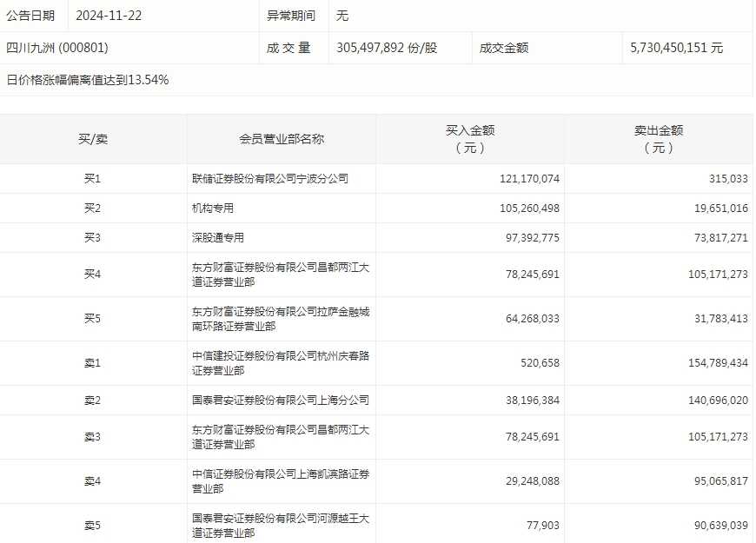This screenshot has width=756, height=543.
Task: Click 中信证券 上海凯滨路 branch name
Action: tap(281, 481)
